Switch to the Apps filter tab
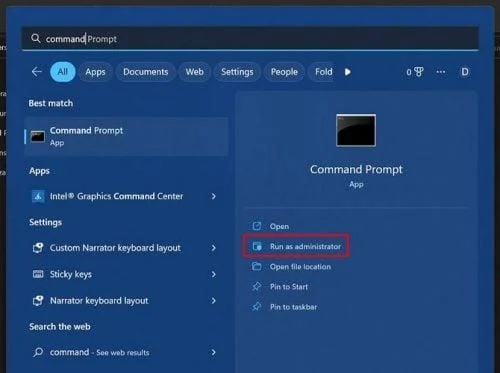 pos(95,72)
